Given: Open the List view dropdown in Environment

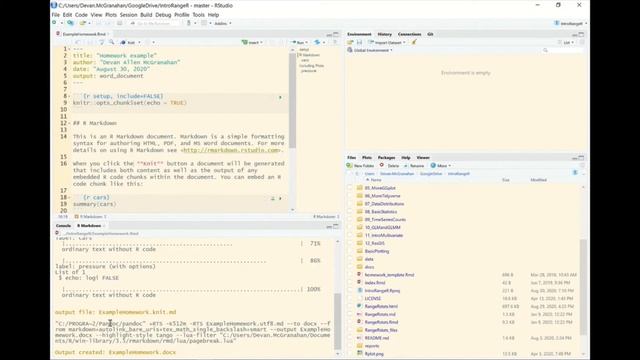Looking at the screenshot, I should tap(566, 42).
